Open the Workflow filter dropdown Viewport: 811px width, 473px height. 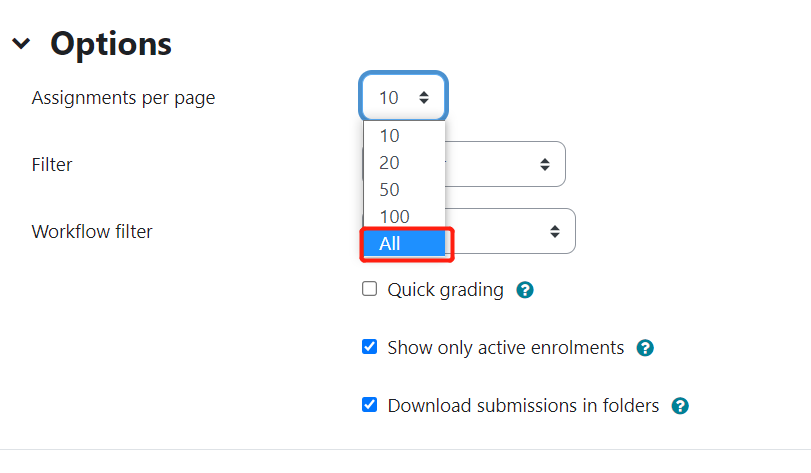[x=510, y=231]
